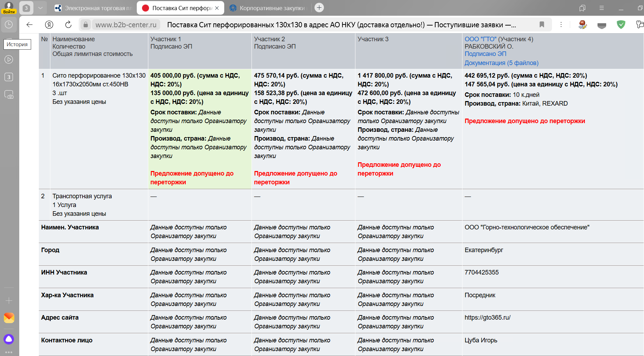This screenshot has width=644, height=356.
Task: Open the sidebar screenshot camera icon
Action: pos(9,94)
